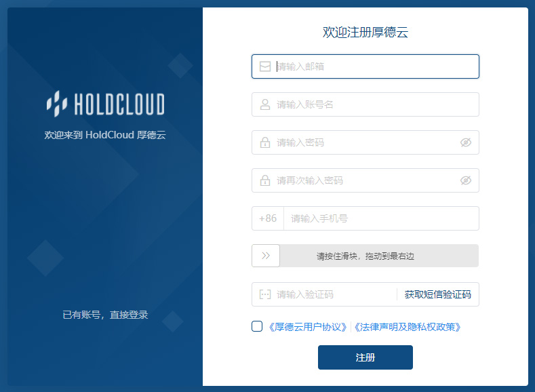This screenshot has width=535, height=392.
Task: Click the heading 欢迎注册厚德云
Action: click(x=365, y=32)
